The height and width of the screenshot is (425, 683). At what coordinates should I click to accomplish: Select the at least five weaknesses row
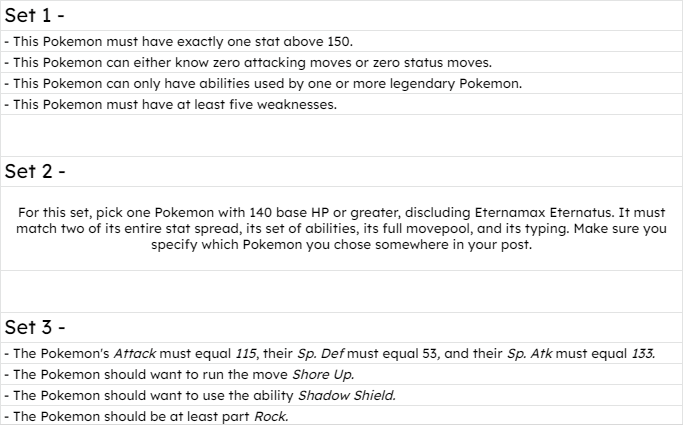tap(342, 105)
